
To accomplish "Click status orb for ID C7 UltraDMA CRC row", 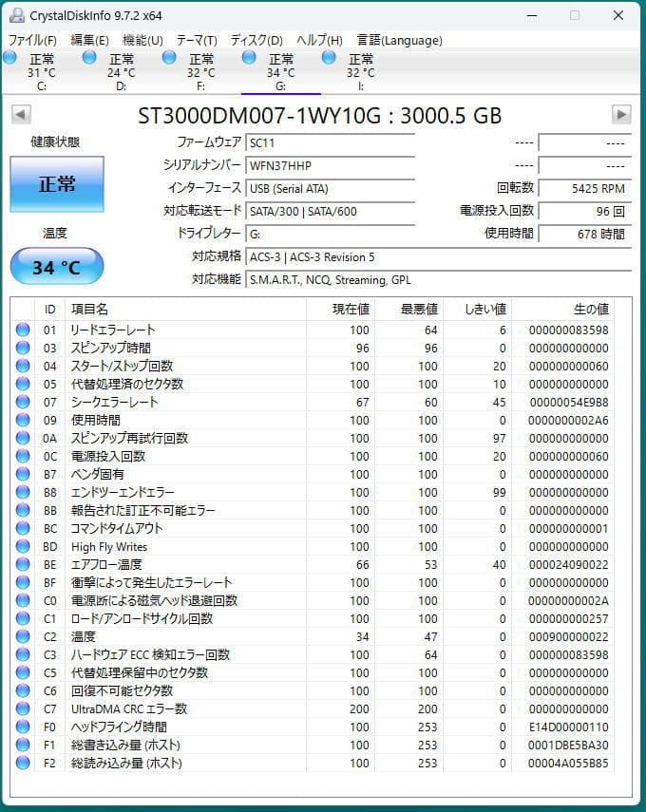I will (23, 708).
